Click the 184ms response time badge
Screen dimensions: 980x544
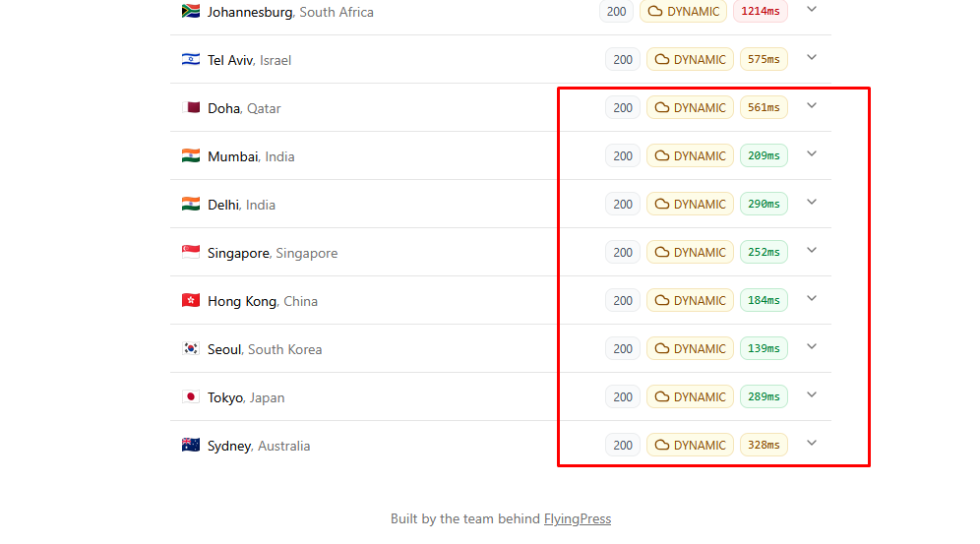[764, 300]
